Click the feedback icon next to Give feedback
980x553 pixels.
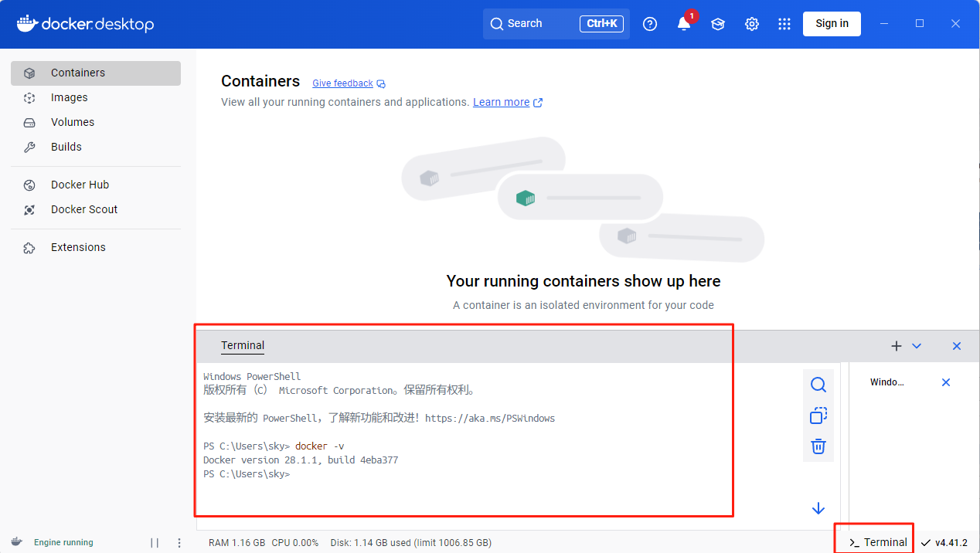pos(381,83)
